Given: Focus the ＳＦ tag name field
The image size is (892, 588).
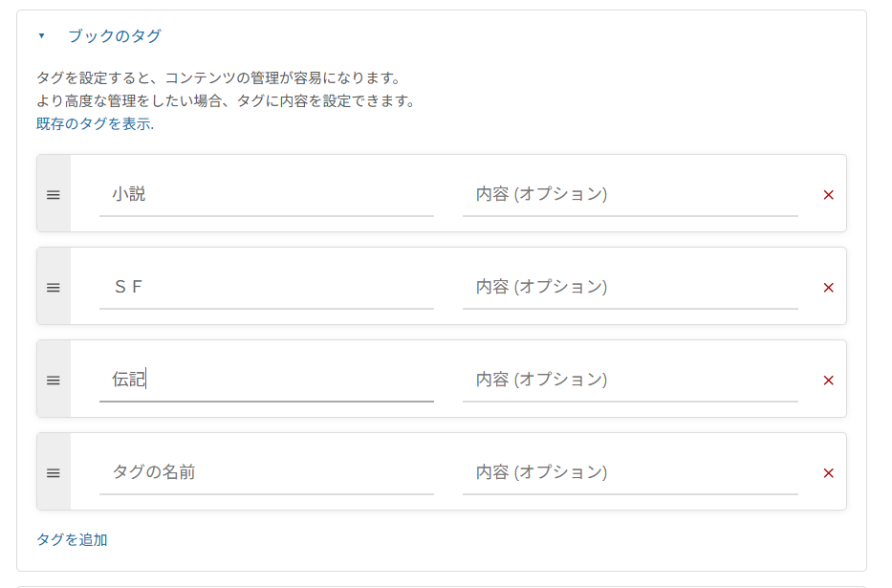Looking at the screenshot, I should (266, 287).
